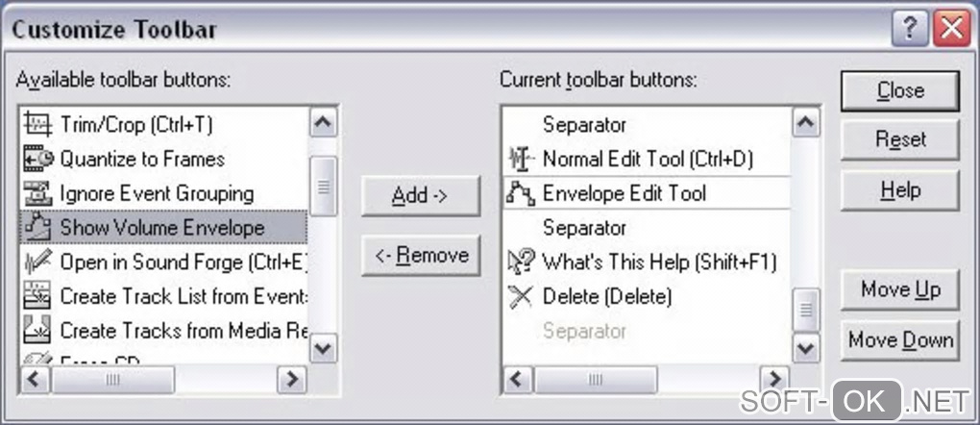Click the What's This Help icon
The width and height of the screenshot is (980, 425).
[x=521, y=262]
